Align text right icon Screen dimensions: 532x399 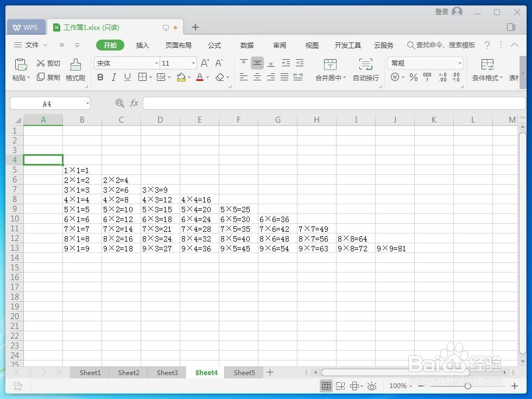tap(271, 77)
